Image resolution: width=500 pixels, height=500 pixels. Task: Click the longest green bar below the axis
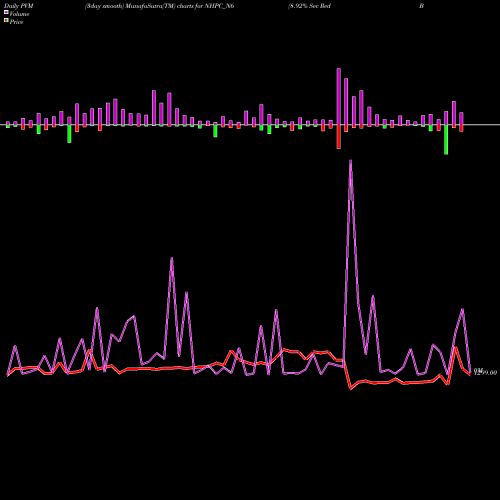click(446, 140)
